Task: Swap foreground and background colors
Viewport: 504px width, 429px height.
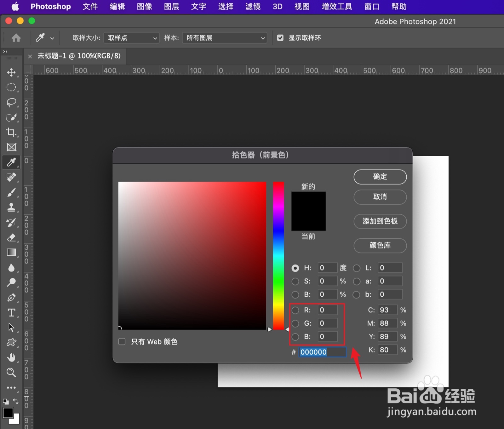Action: click(16, 401)
